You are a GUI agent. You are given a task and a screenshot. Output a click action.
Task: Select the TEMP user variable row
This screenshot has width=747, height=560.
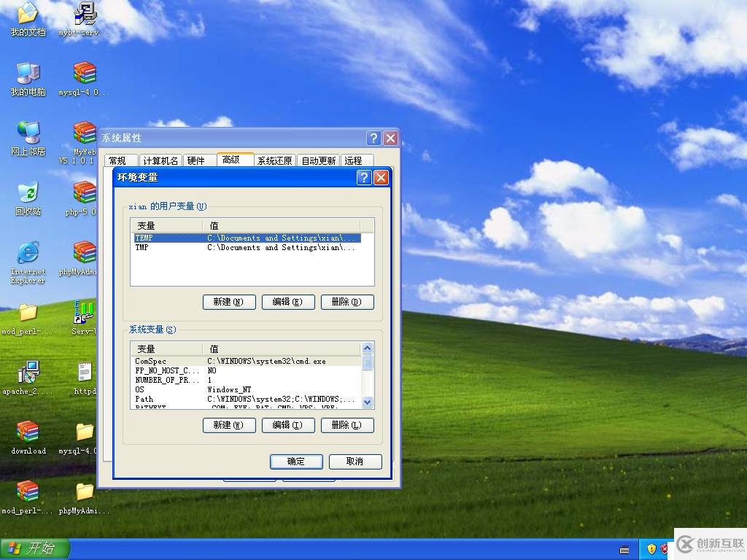click(247, 238)
